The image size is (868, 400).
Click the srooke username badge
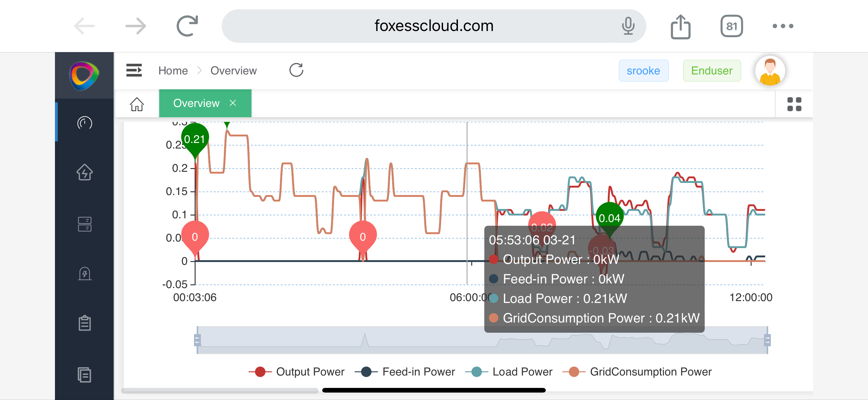tap(643, 71)
